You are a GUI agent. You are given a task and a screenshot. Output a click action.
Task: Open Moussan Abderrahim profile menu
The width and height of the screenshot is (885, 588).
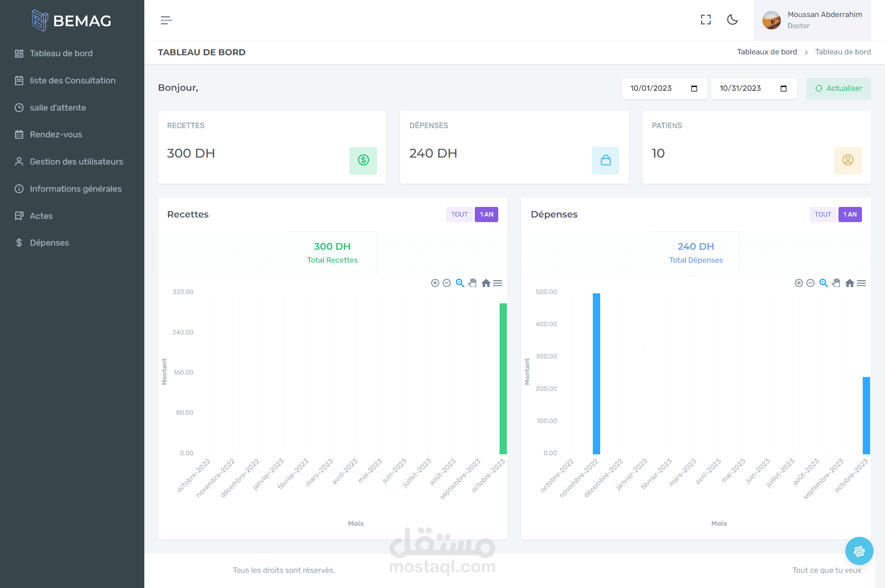point(812,20)
